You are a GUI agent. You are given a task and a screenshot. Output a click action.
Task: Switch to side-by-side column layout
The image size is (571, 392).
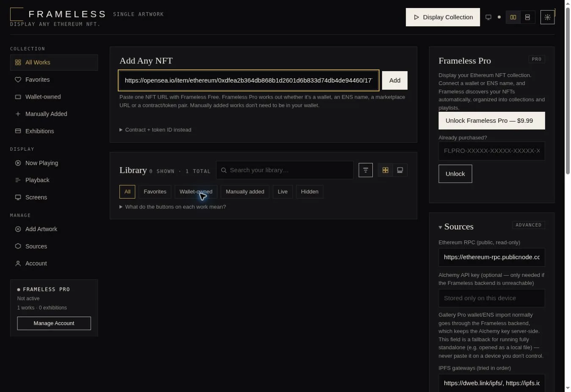(x=513, y=17)
